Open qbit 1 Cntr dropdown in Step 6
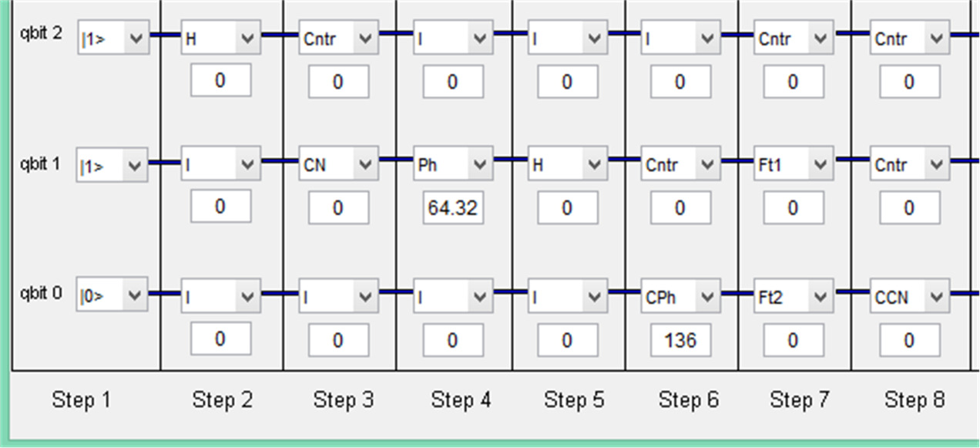The height and width of the screenshot is (448, 980). coord(680,165)
